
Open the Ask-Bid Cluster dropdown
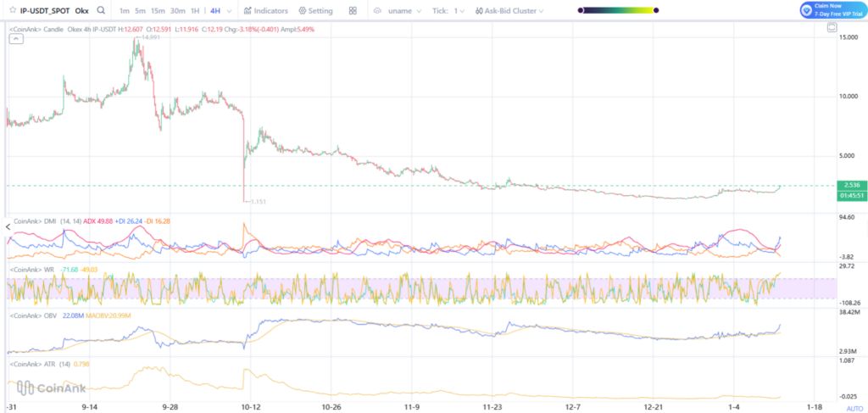tap(509, 10)
